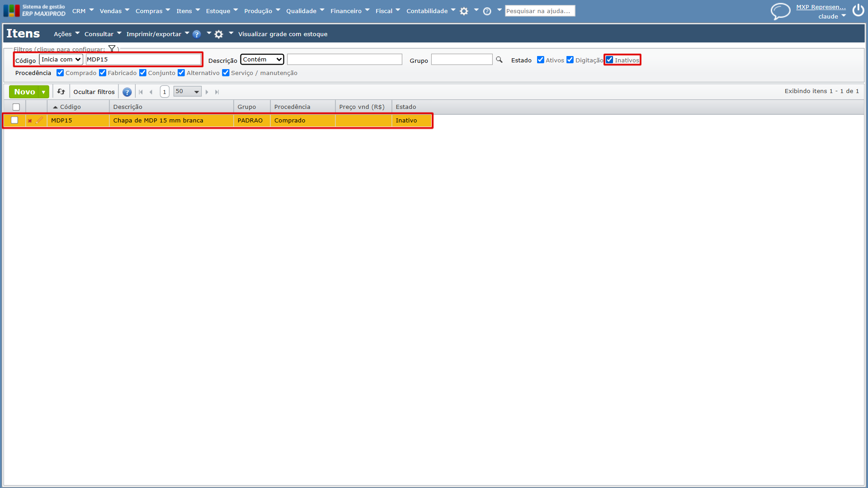Open the claude user dropdown
Image resolution: width=868 pixels, height=488 pixels.
click(x=832, y=16)
